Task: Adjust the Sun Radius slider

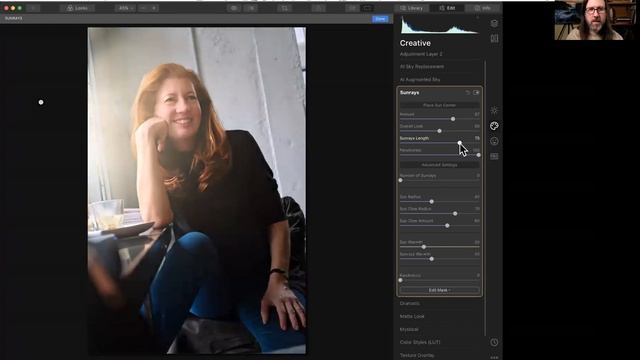Action: click(x=440, y=202)
